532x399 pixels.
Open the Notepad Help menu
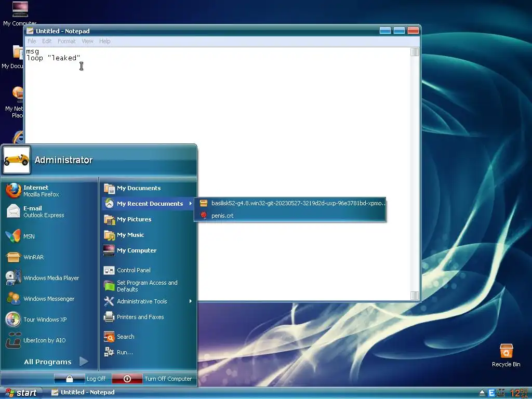(x=104, y=41)
